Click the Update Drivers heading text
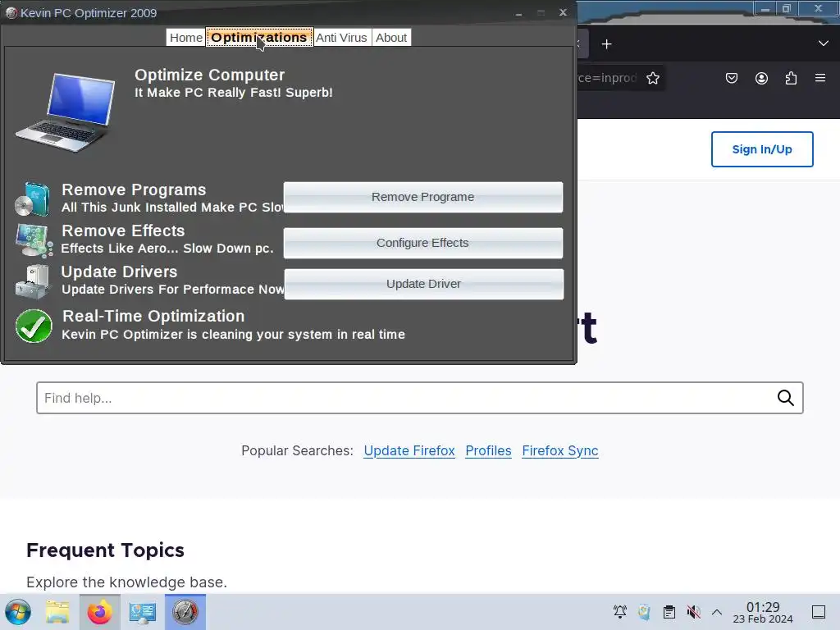840x630 pixels. pyautogui.click(x=119, y=272)
